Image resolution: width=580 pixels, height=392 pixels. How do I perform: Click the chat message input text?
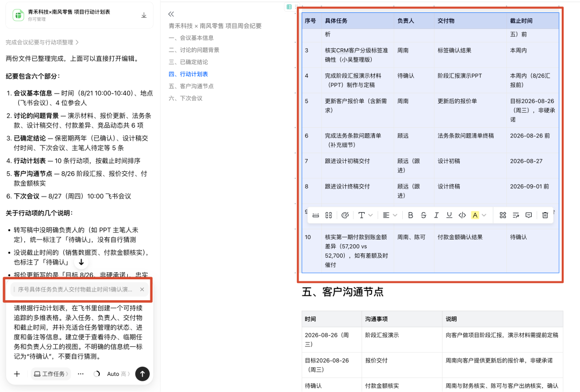[x=78, y=332]
